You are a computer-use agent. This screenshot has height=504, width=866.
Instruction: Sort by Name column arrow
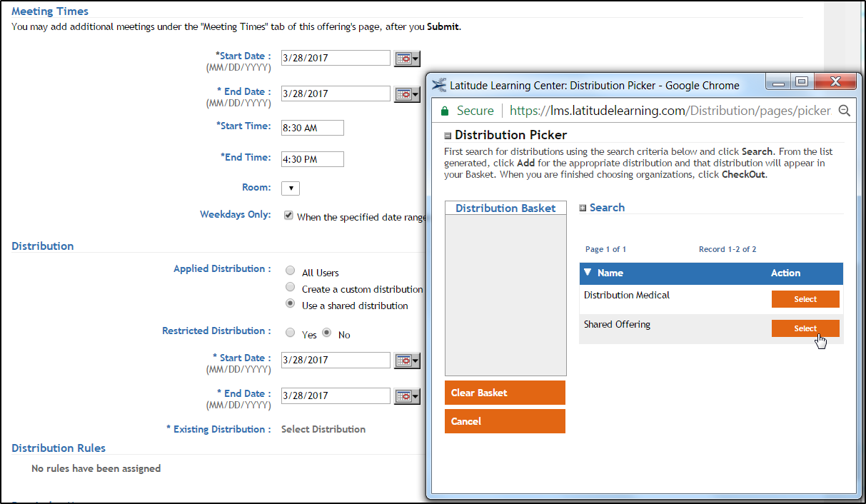pos(588,272)
